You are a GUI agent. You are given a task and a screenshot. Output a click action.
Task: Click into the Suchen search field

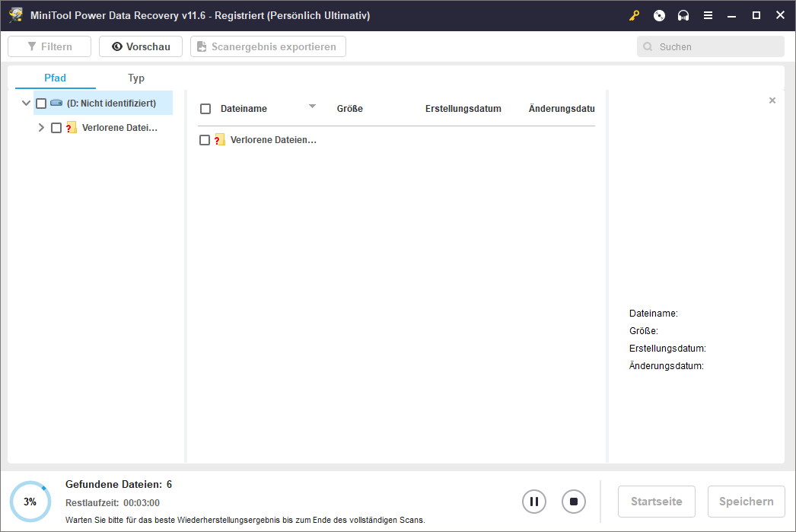[715, 46]
